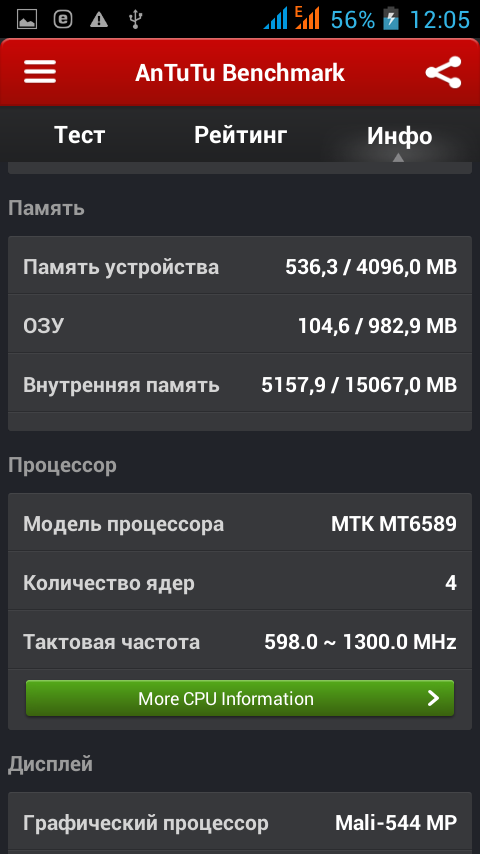Tap the blue signal strength icon
Image resolution: width=480 pixels, height=854 pixels.
coord(275,20)
